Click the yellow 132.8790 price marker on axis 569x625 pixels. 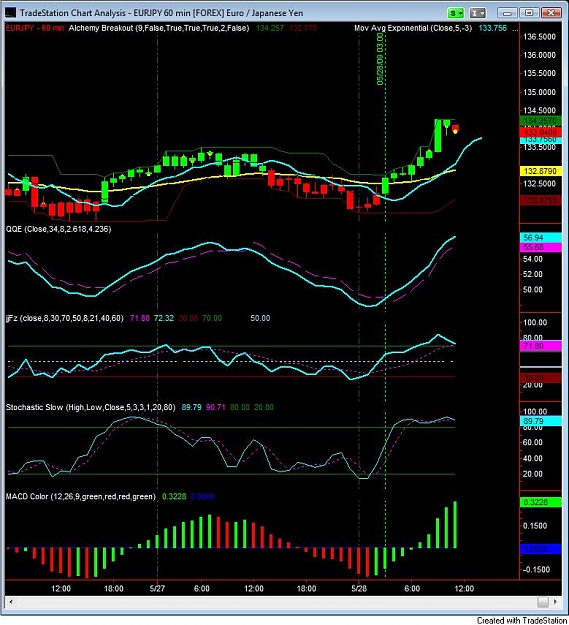541,171
